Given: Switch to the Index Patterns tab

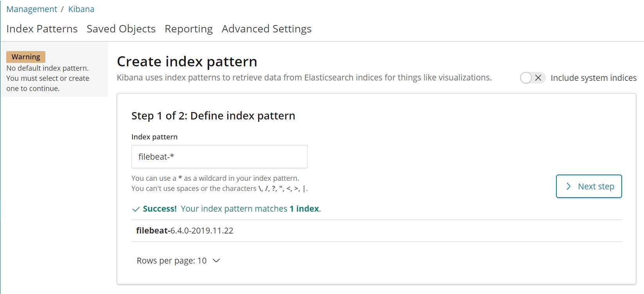Looking at the screenshot, I should point(42,29).
